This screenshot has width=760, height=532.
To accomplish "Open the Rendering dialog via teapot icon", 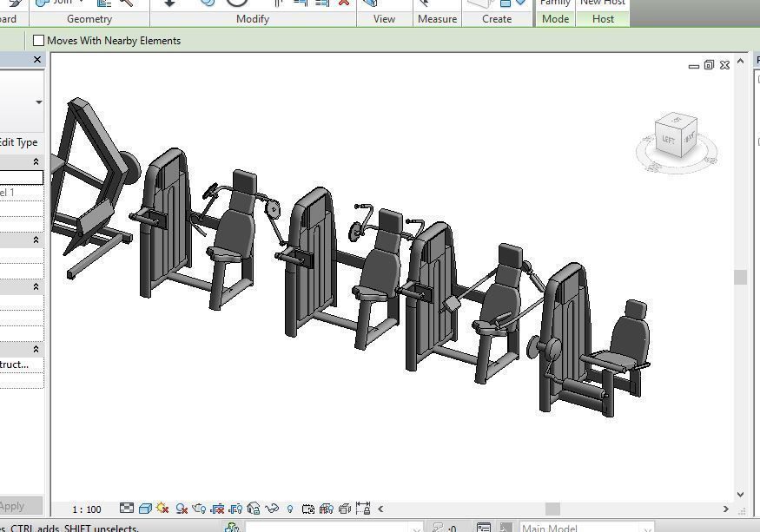I will 198,509.
